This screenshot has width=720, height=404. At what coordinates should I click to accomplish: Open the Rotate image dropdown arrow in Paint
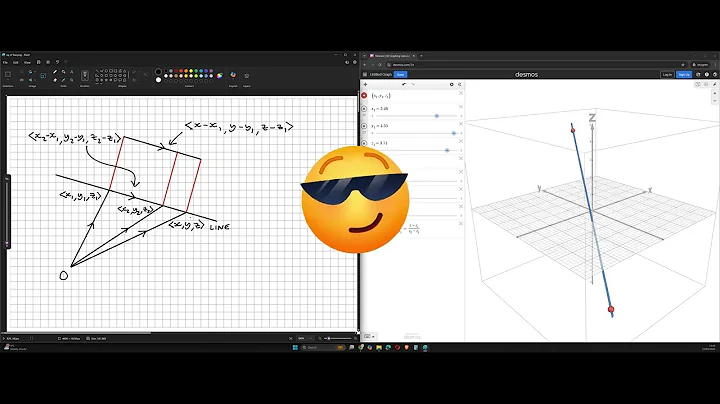pos(34,72)
